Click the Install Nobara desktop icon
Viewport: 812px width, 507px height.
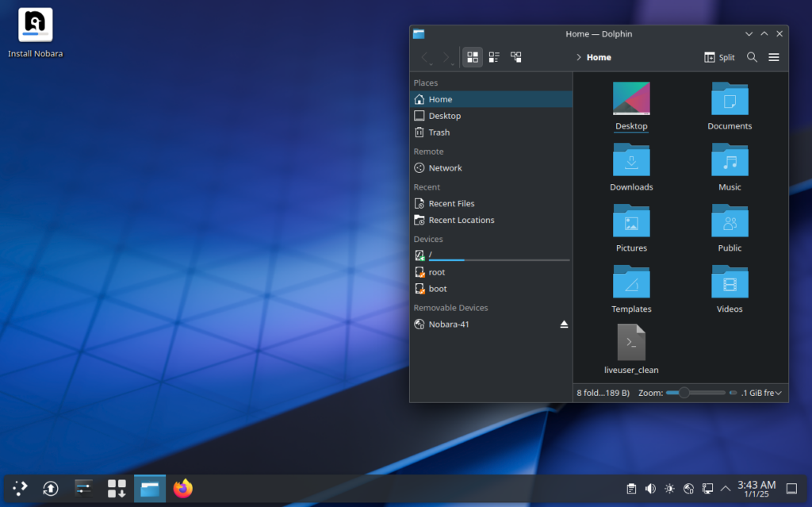[x=35, y=33]
